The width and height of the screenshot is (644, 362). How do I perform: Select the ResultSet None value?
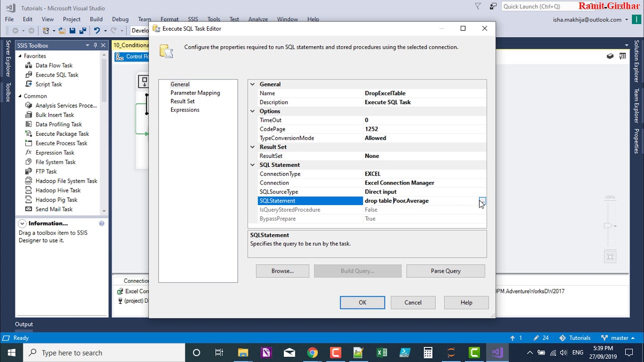point(425,156)
